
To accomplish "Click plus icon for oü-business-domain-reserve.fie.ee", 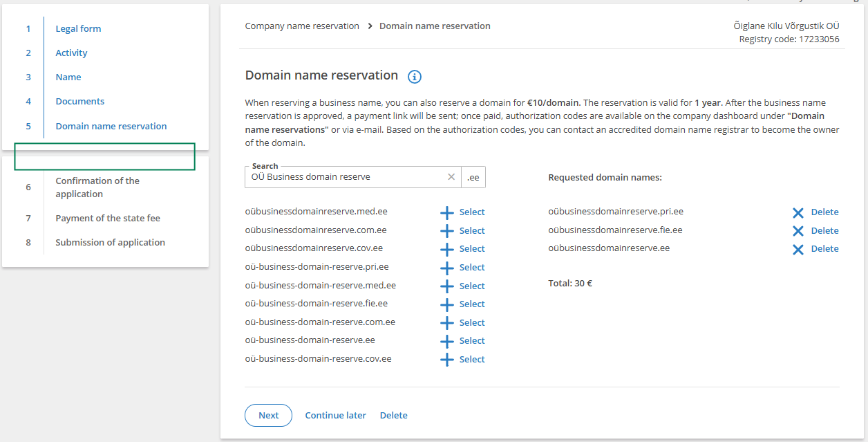I will pos(447,304).
